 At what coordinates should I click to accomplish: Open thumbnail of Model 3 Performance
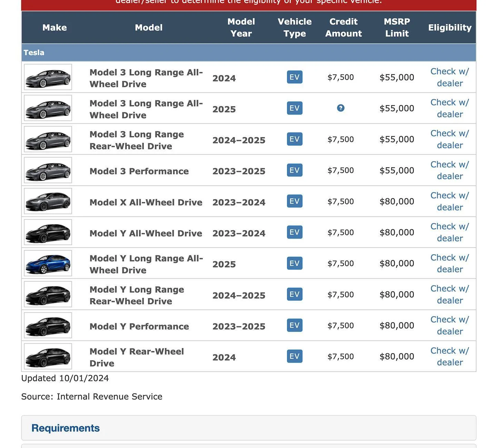point(48,170)
